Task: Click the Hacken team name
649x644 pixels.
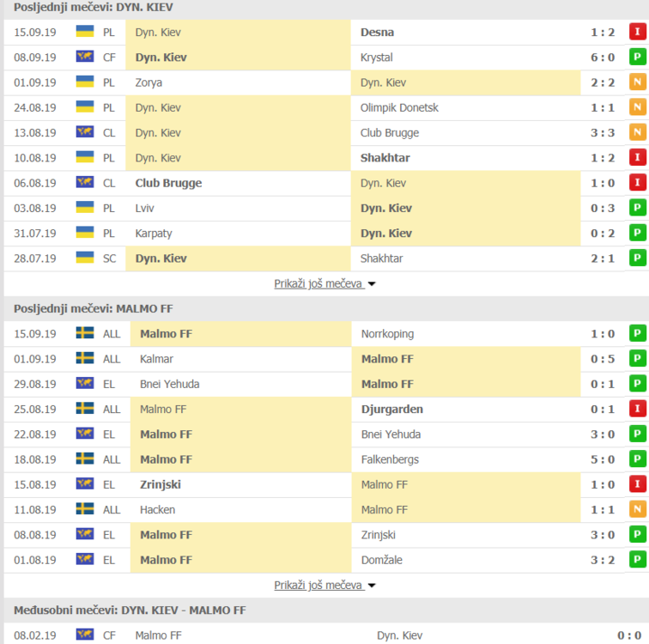Action: click(x=157, y=510)
